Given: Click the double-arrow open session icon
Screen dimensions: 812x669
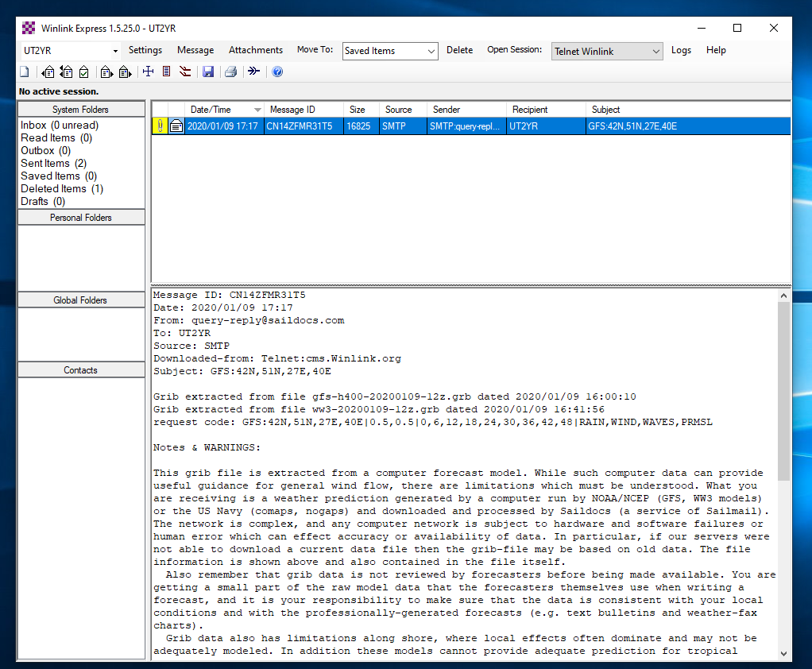Looking at the screenshot, I should 253,72.
